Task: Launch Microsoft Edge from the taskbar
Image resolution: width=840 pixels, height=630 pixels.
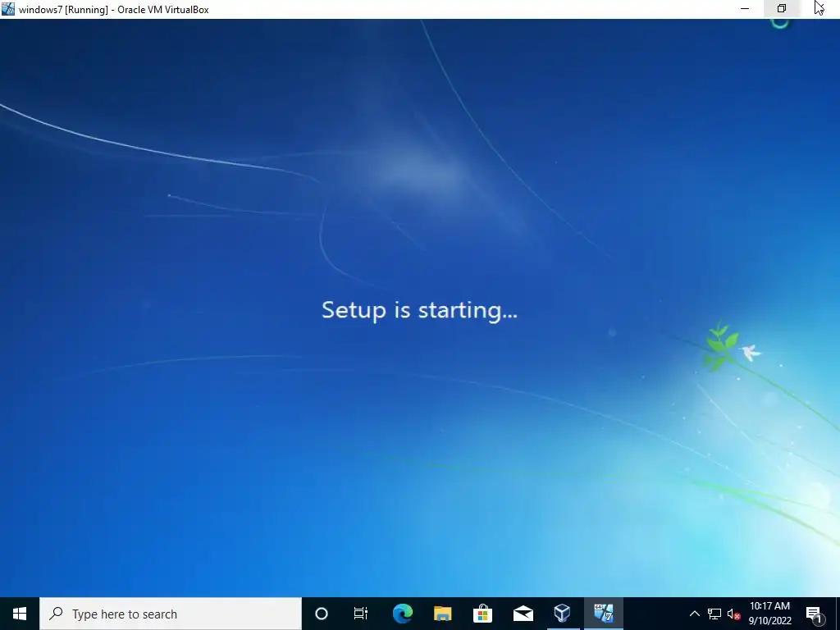Action: click(x=402, y=614)
